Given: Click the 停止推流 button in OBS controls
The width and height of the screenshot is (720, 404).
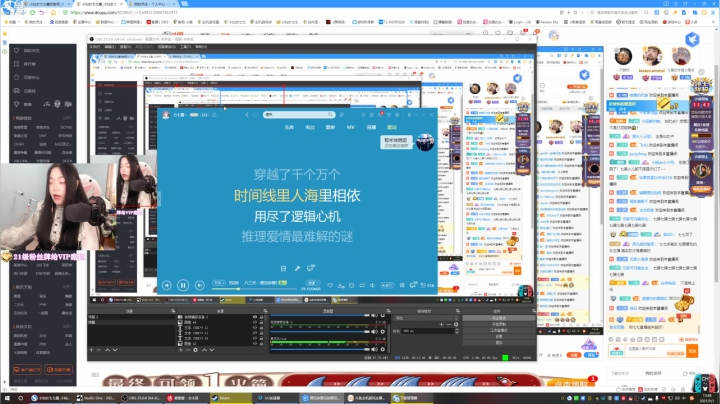Looking at the screenshot, I should pos(499,318).
